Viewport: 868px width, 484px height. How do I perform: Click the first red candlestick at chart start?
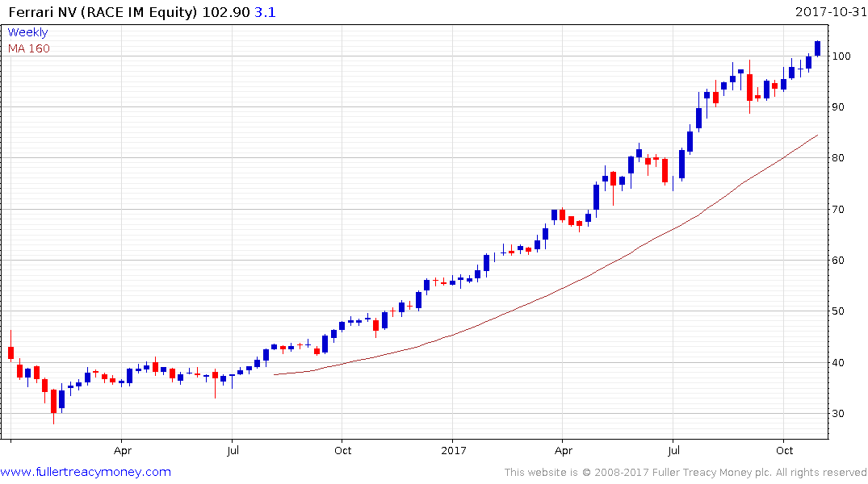click(x=10, y=353)
